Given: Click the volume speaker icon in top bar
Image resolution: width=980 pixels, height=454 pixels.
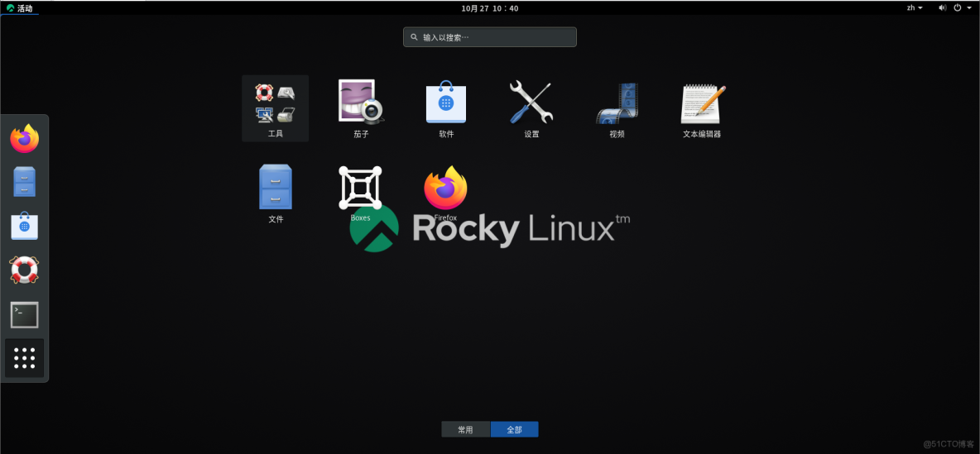Looking at the screenshot, I should [x=943, y=8].
